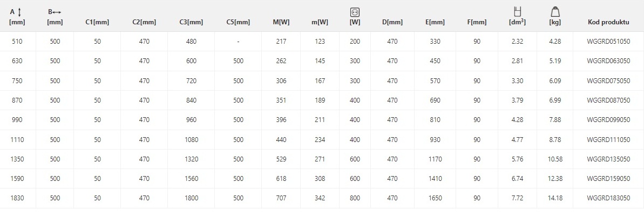Click the M[W] column header
644x216 pixels.
pos(281,22)
